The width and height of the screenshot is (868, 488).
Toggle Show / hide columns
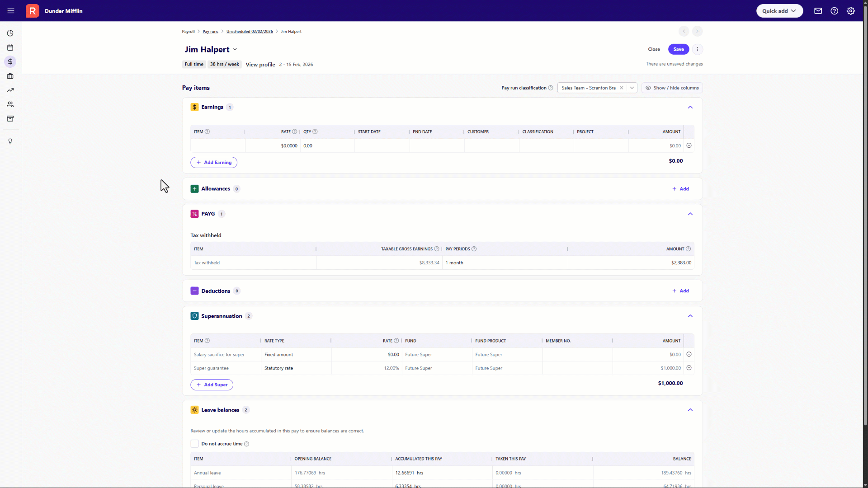[672, 88]
